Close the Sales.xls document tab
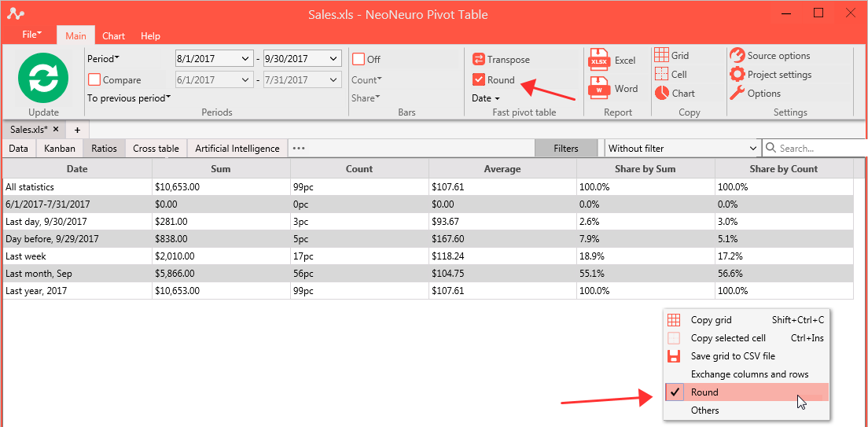This screenshot has height=427, width=868. (56, 129)
